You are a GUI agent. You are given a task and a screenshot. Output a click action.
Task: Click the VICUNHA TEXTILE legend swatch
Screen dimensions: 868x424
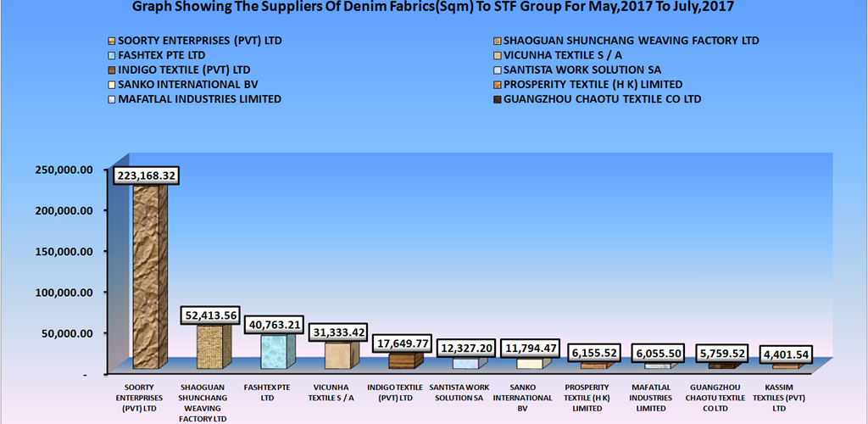(498, 56)
